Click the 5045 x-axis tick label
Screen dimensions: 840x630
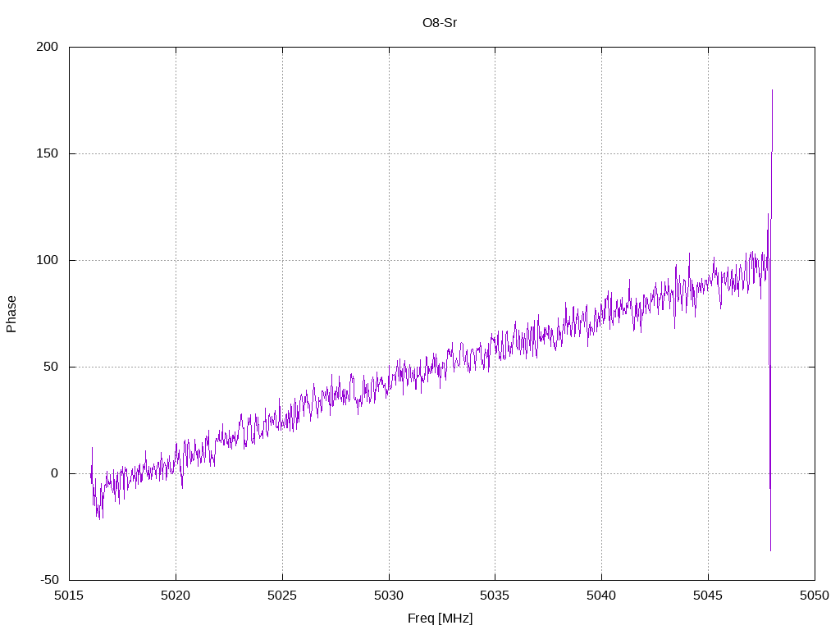point(708,596)
